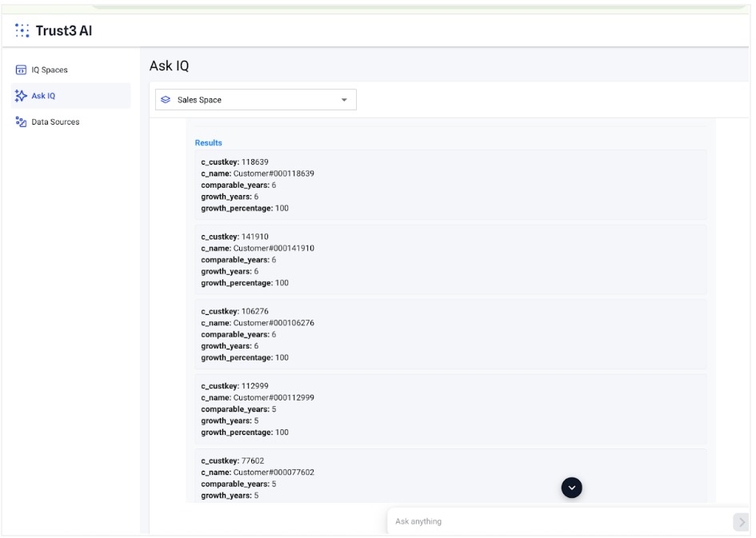Select the result card for Customer#000118639
The image size is (756, 538).
pos(450,185)
